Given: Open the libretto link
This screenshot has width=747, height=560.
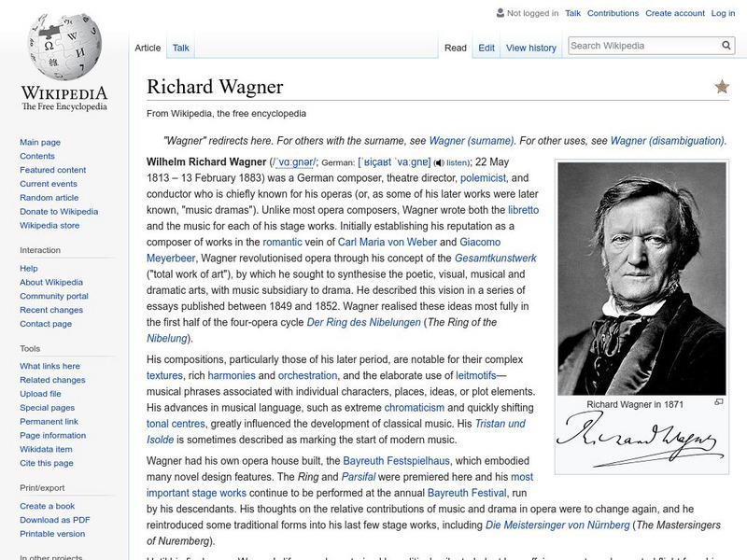Looking at the screenshot, I should 523,210.
